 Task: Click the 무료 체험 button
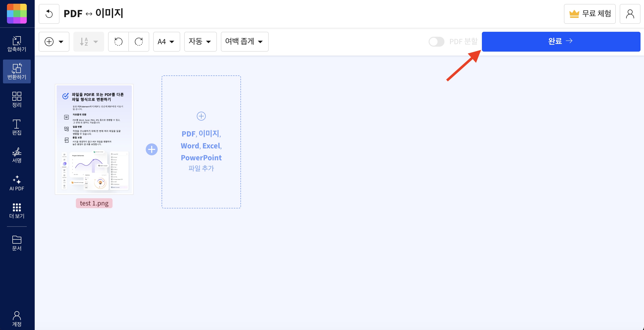pyautogui.click(x=589, y=13)
